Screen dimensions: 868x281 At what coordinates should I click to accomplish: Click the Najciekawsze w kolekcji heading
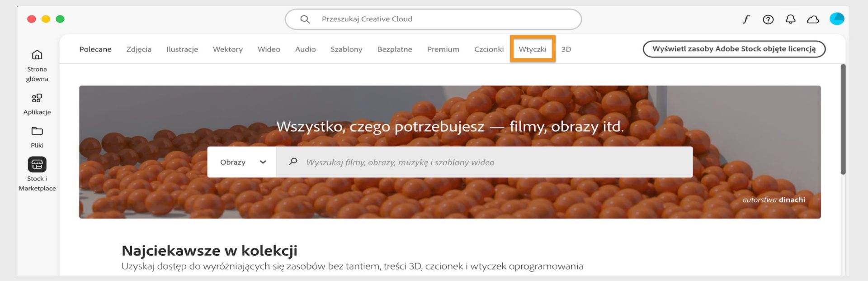209,250
